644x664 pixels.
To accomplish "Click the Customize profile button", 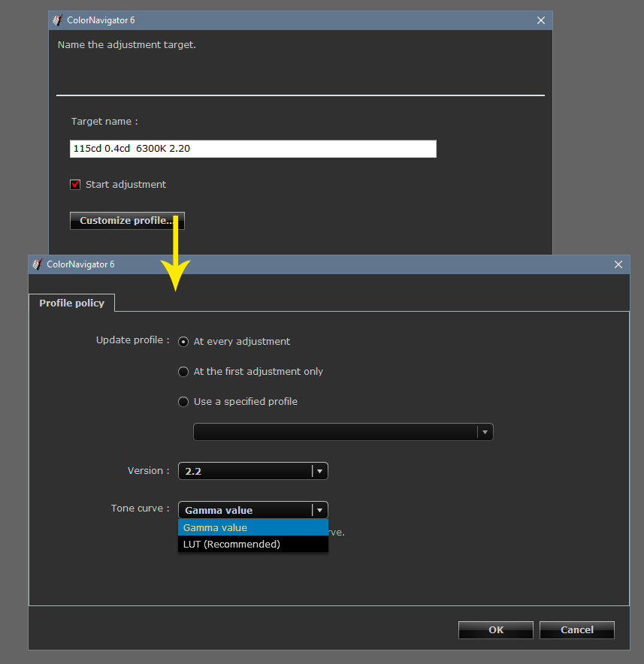I will [x=126, y=220].
